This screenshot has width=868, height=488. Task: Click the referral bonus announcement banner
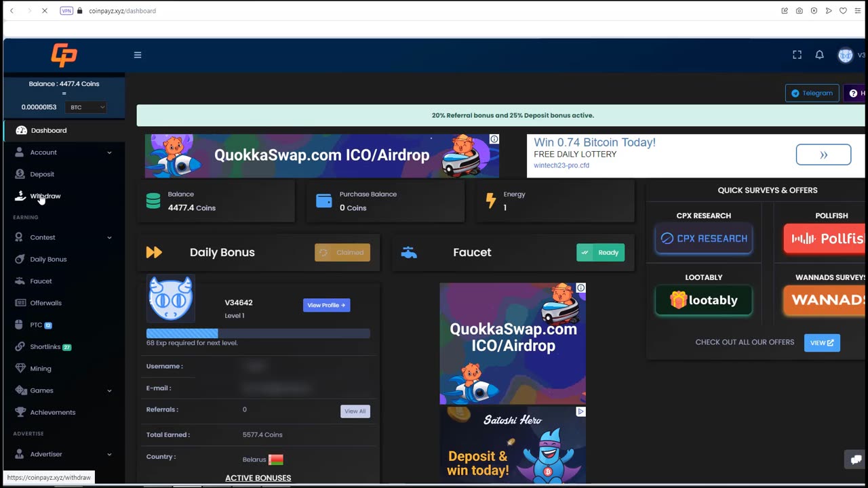click(x=500, y=115)
